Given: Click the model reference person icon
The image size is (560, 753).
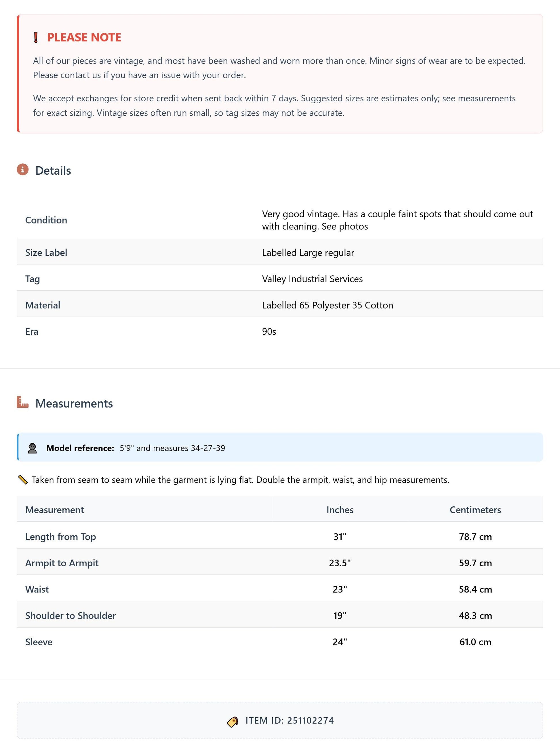Looking at the screenshot, I should click(32, 448).
